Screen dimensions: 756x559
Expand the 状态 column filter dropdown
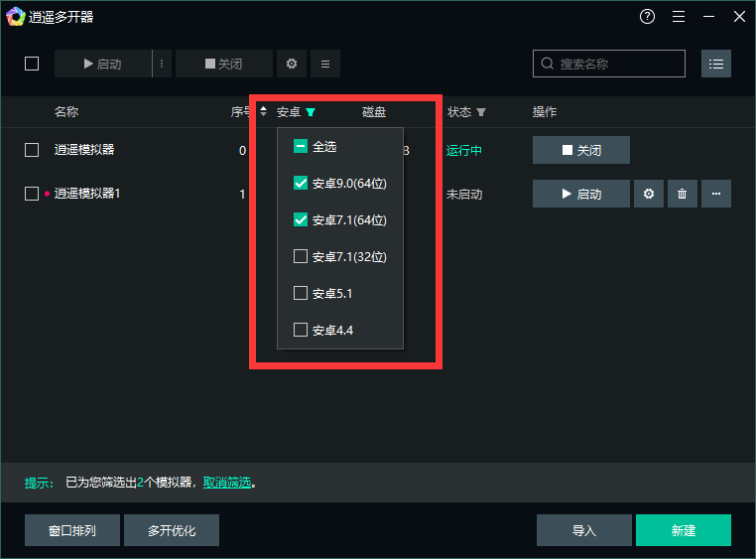click(481, 112)
